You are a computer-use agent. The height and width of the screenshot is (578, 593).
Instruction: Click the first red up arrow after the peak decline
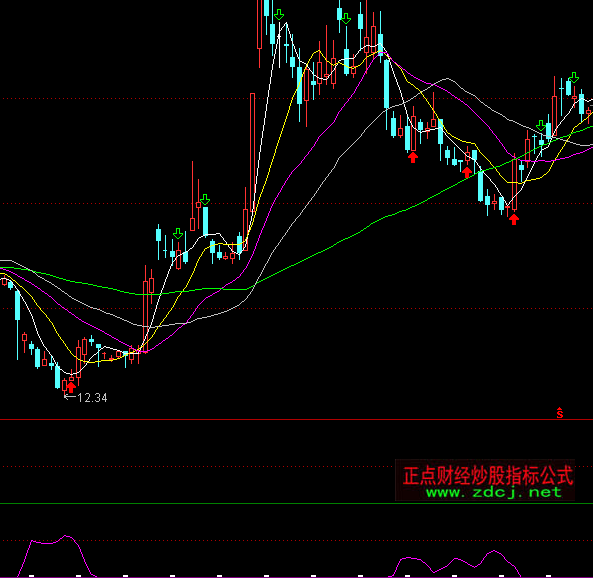coord(413,157)
